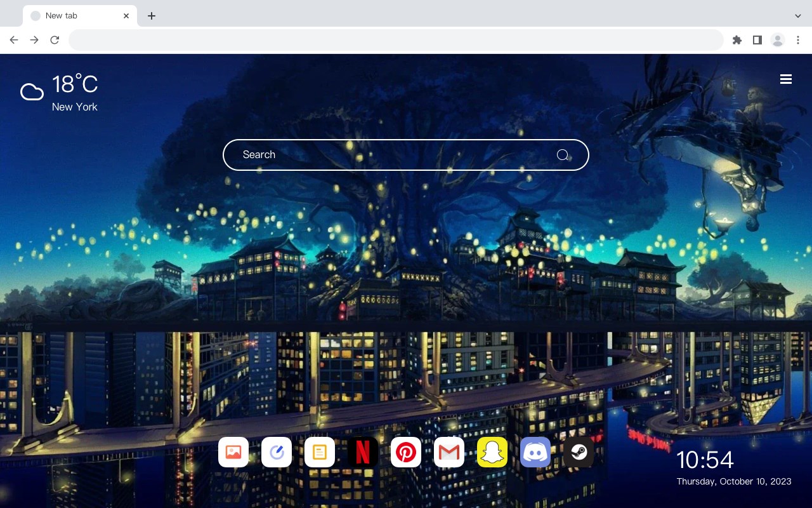The width and height of the screenshot is (812, 508).
Task: Open the Gmail shortcut
Action: [449, 452]
